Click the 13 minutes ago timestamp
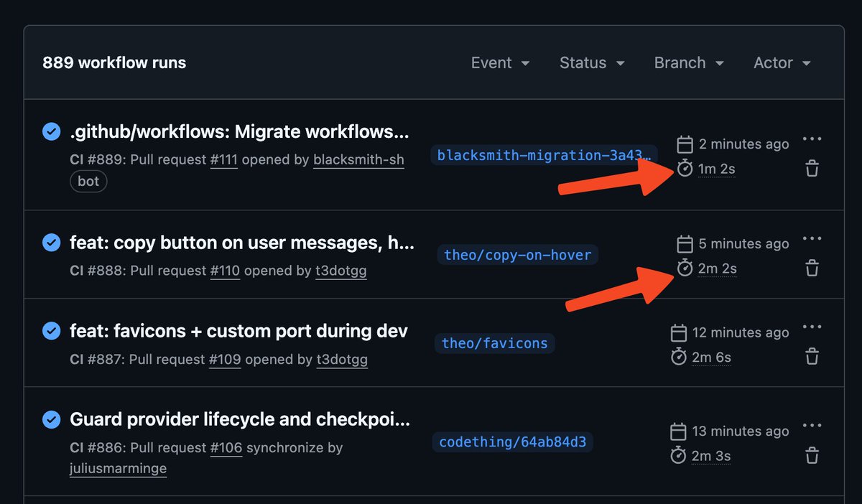862x504 pixels. click(x=741, y=431)
